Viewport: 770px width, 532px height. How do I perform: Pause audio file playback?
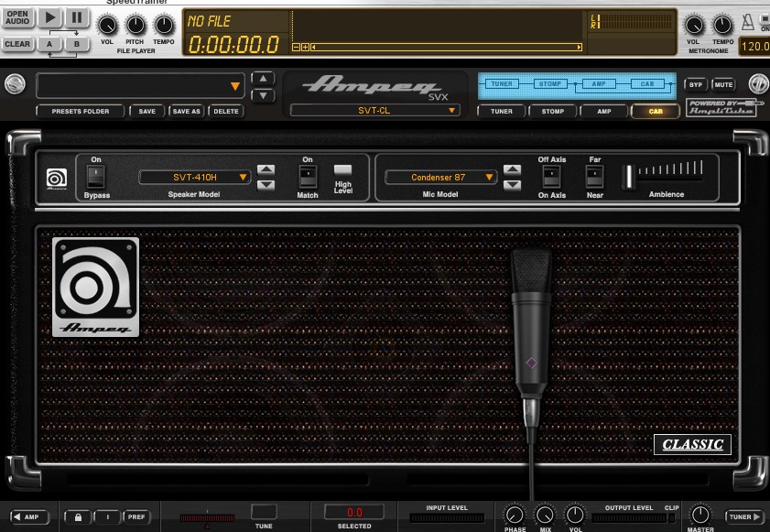[77, 18]
